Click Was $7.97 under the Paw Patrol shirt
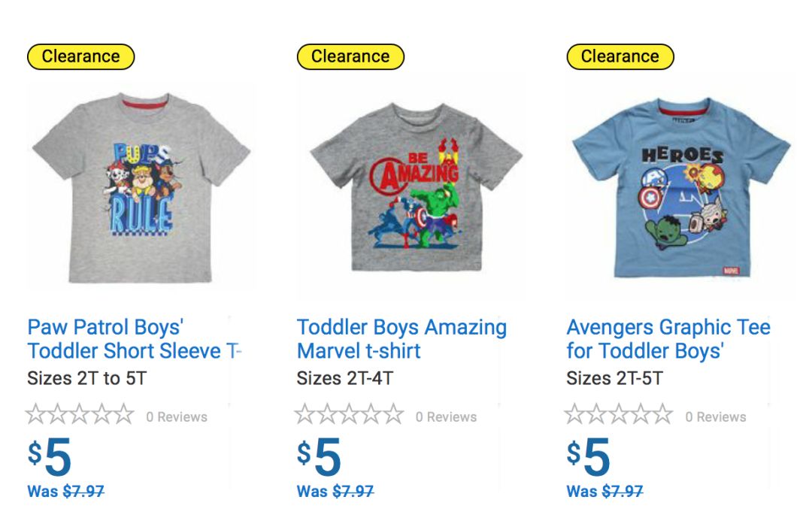The width and height of the screenshot is (812, 530). coord(66,492)
